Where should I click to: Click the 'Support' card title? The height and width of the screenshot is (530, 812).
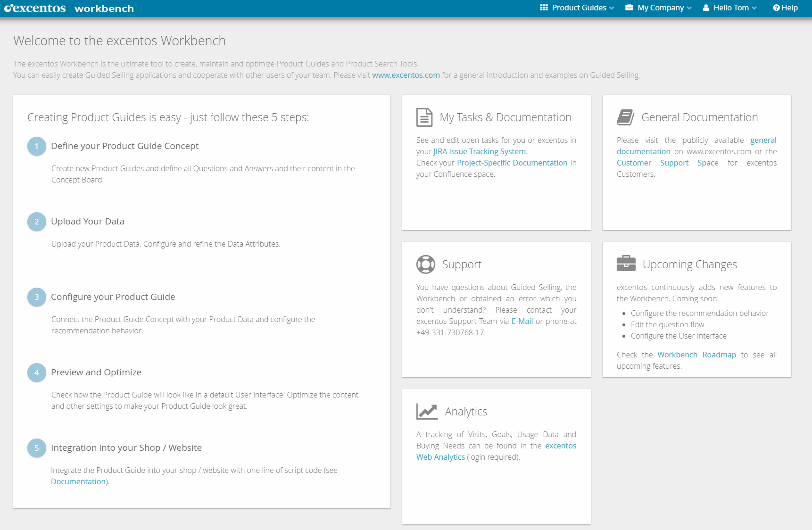[462, 265]
